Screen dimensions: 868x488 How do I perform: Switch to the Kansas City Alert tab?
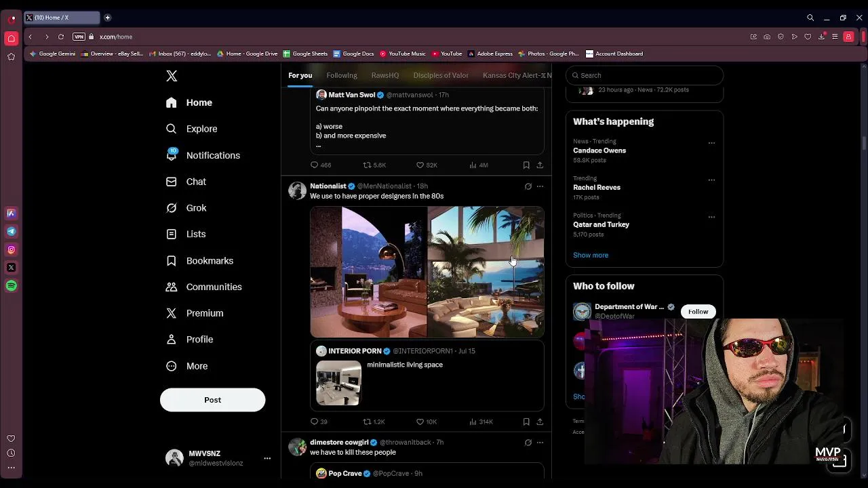(517, 75)
